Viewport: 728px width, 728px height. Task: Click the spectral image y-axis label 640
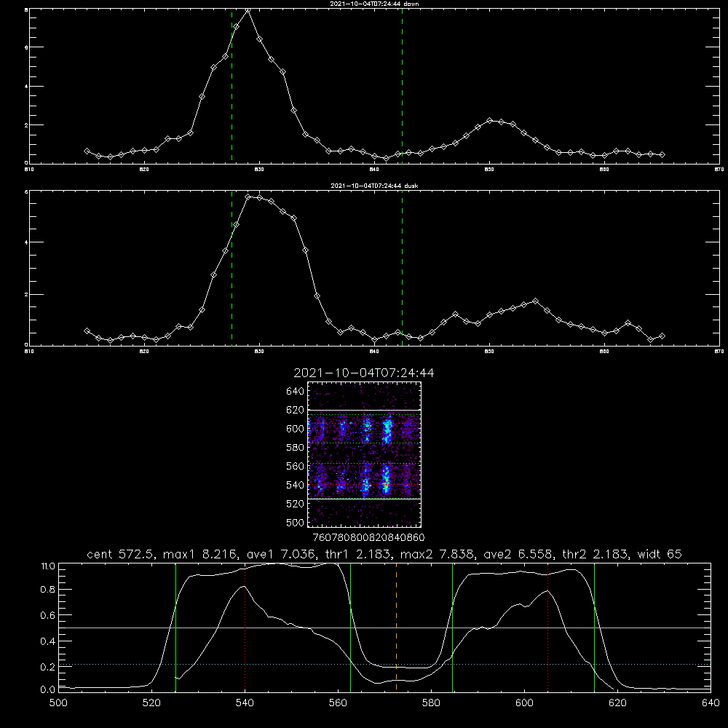coord(296,391)
